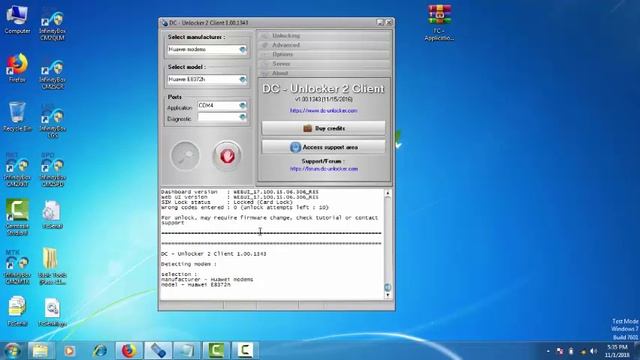This screenshot has height=360, width=640.
Task: Click the log scrollbar thumb
Action: pos(388,287)
